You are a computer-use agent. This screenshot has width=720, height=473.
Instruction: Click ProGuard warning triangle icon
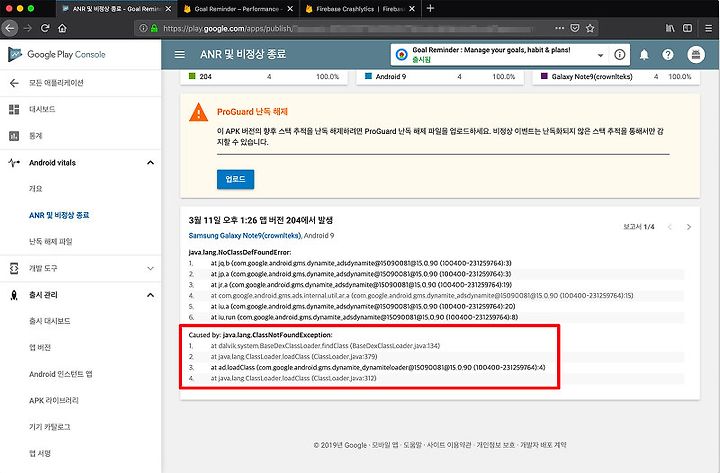tap(198, 113)
